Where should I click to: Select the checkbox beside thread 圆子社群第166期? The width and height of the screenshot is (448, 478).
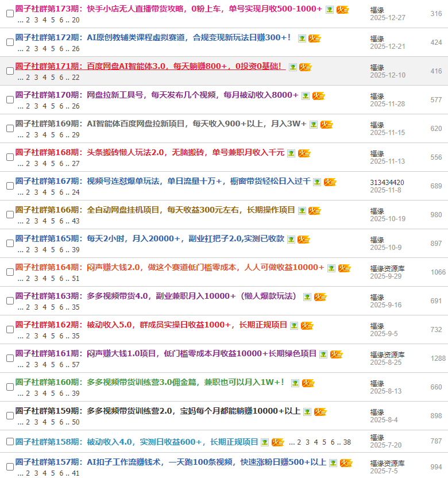pos(10,214)
